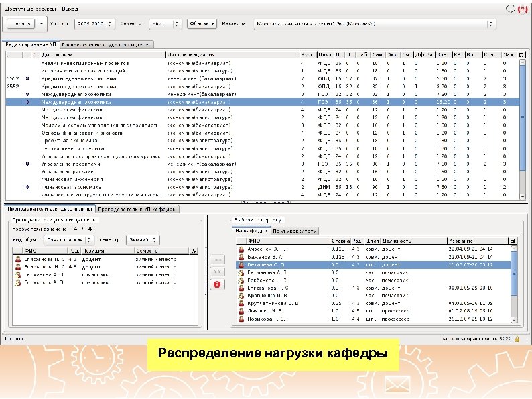Screen dimensions: 532x399
Task: Select the Преподаватели в УП кафедры tab
Action: (137, 209)
